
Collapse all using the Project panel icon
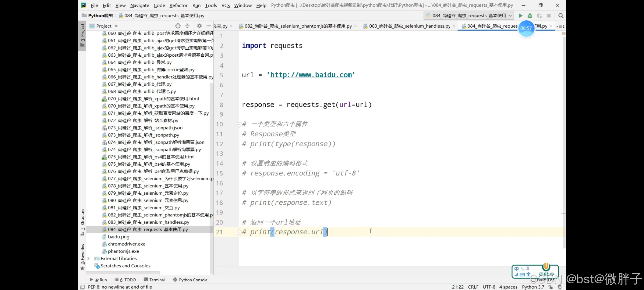[x=187, y=26]
